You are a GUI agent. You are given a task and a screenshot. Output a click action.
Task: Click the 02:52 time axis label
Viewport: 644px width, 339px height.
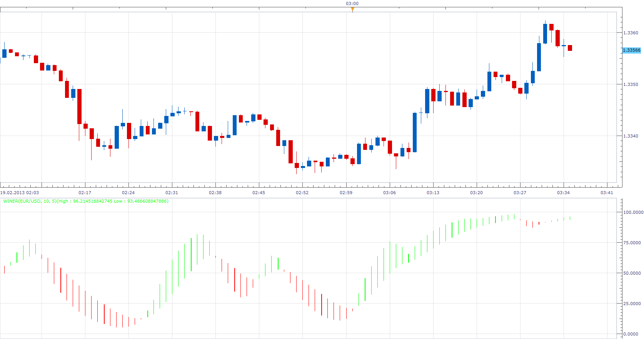click(x=302, y=193)
